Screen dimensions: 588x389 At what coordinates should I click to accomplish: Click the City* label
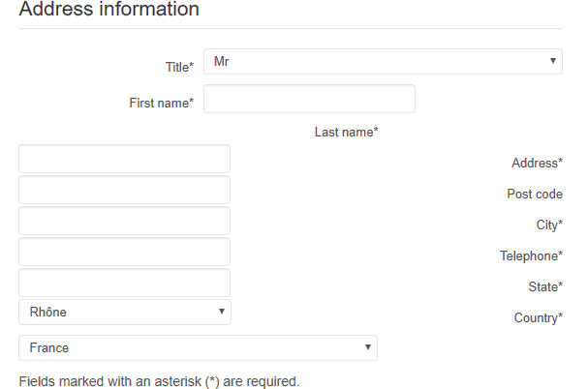coord(549,225)
